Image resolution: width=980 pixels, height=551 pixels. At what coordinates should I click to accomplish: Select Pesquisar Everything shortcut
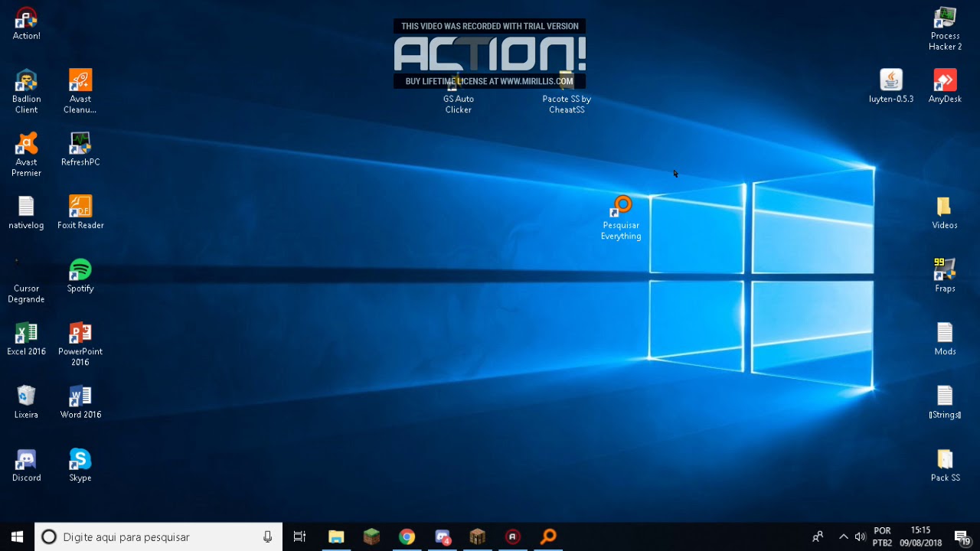pyautogui.click(x=621, y=218)
